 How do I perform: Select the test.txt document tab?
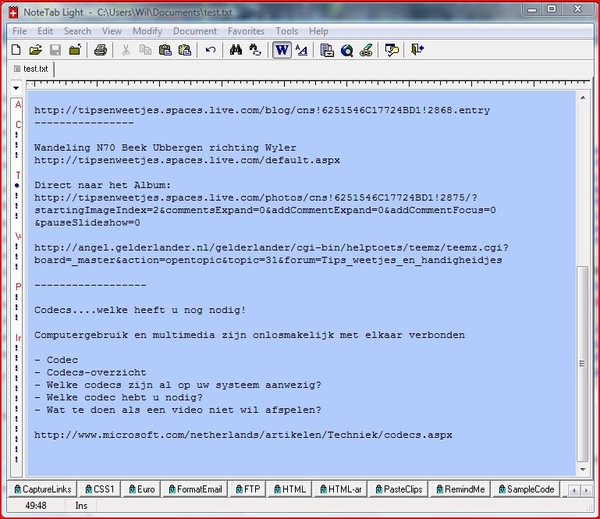pos(31,69)
